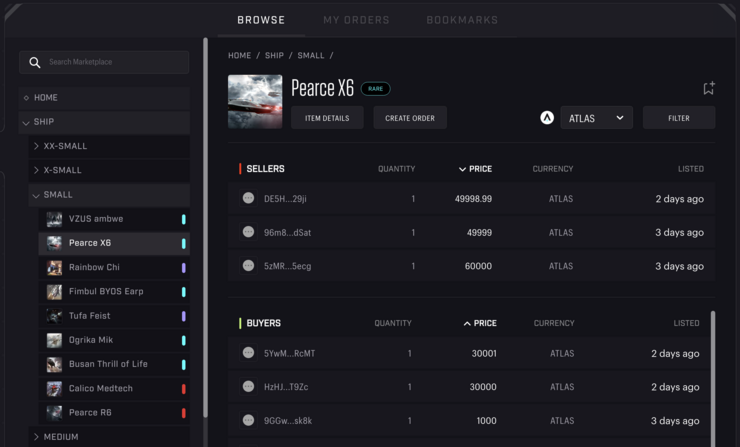Expand the MEDIUM category

point(109,437)
